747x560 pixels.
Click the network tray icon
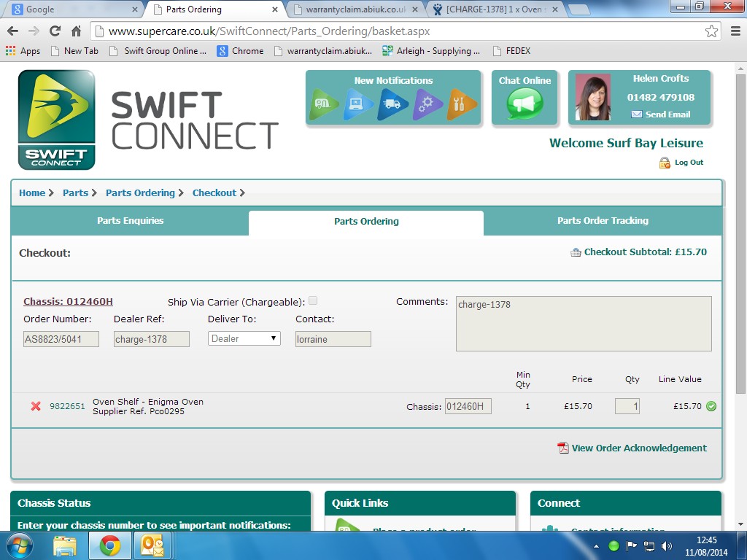click(x=649, y=545)
